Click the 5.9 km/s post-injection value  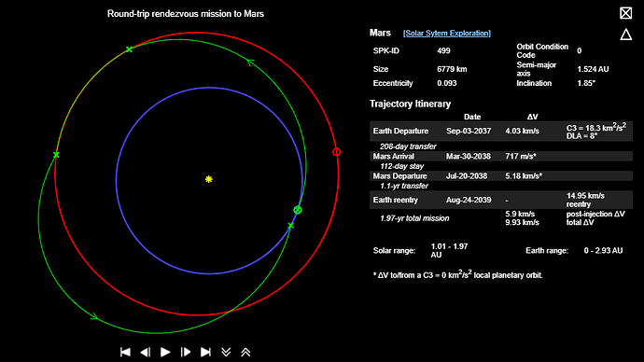(x=520, y=214)
